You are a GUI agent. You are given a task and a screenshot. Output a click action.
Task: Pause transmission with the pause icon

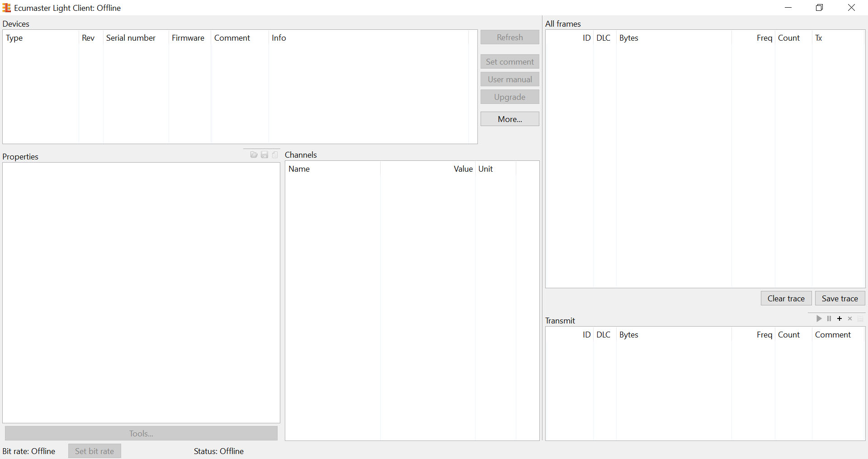(829, 318)
